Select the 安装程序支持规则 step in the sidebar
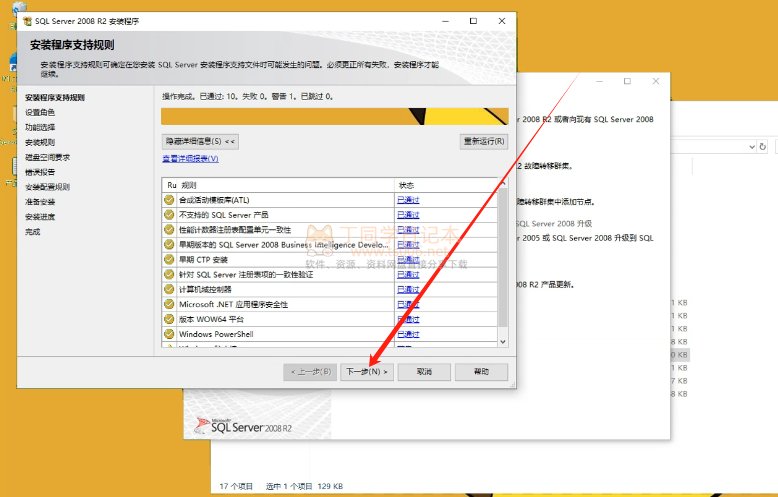 point(55,98)
